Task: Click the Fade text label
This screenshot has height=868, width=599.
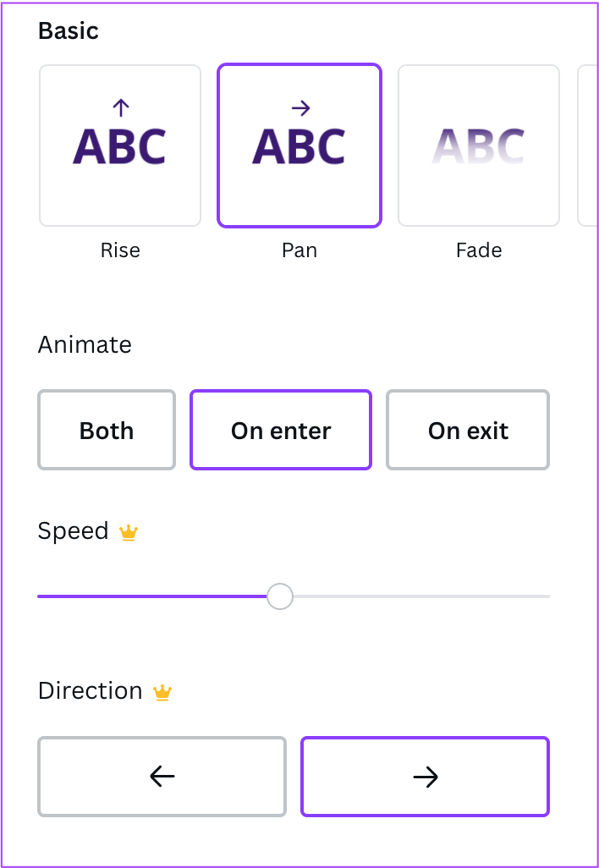Action: click(479, 250)
